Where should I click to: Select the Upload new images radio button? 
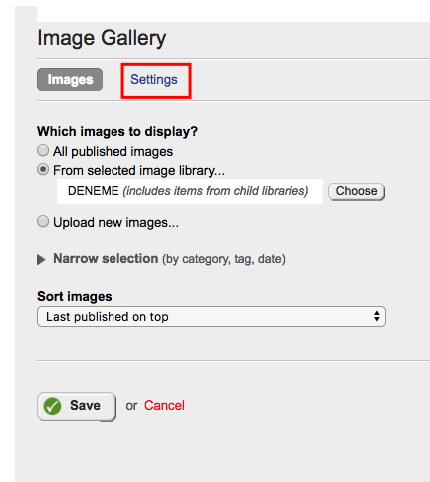[x=43, y=221]
